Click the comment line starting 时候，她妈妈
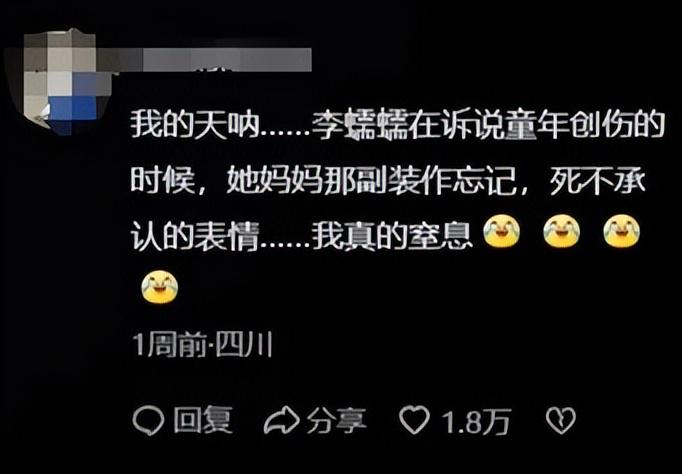The width and height of the screenshot is (682, 474). 388,180
